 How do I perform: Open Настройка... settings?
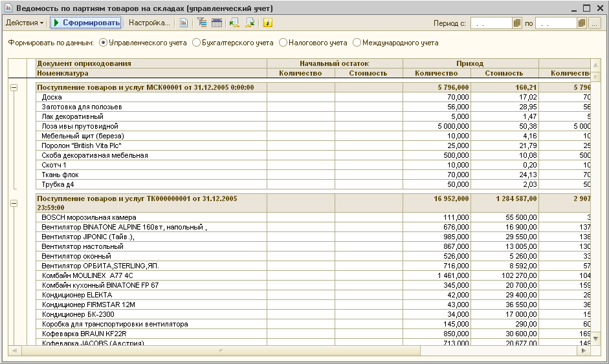tap(149, 23)
